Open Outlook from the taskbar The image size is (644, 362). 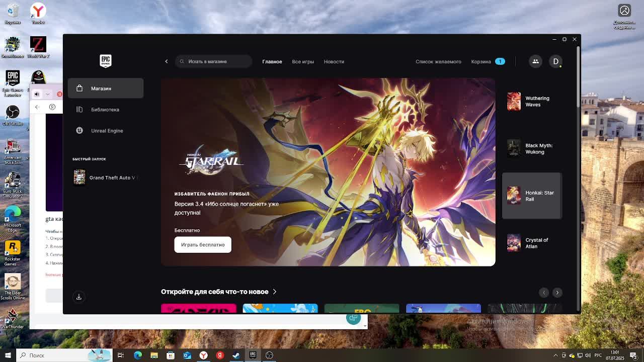click(x=187, y=355)
